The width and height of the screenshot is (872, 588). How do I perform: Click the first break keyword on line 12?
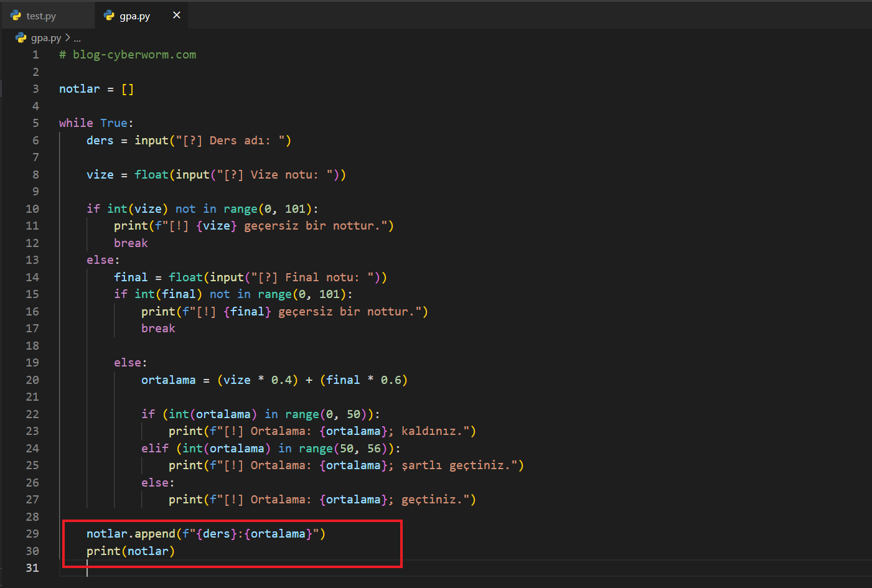coord(131,243)
